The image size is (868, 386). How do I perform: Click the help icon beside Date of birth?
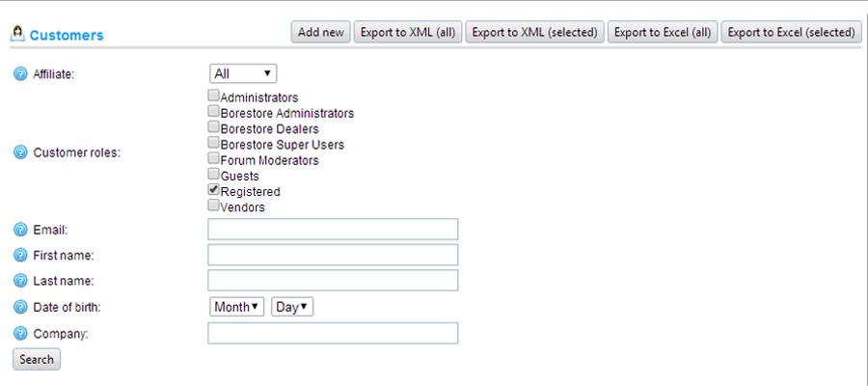coord(20,307)
